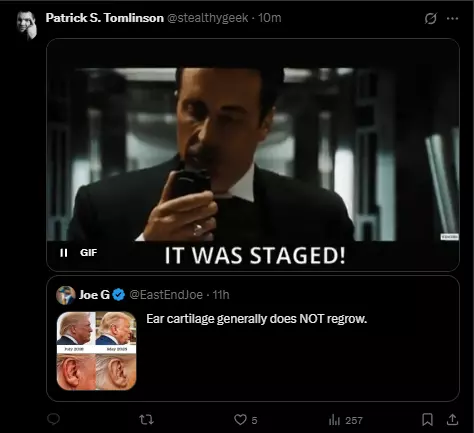The width and height of the screenshot is (474, 433).
Task: Open the tweet's 10m timestamp
Action: coord(270,18)
